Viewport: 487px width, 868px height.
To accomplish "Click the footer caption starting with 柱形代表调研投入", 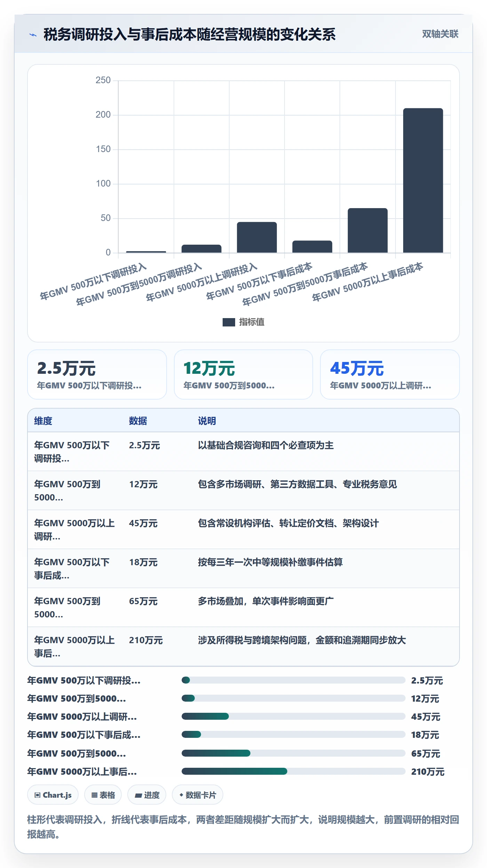I will pyautogui.click(x=243, y=827).
